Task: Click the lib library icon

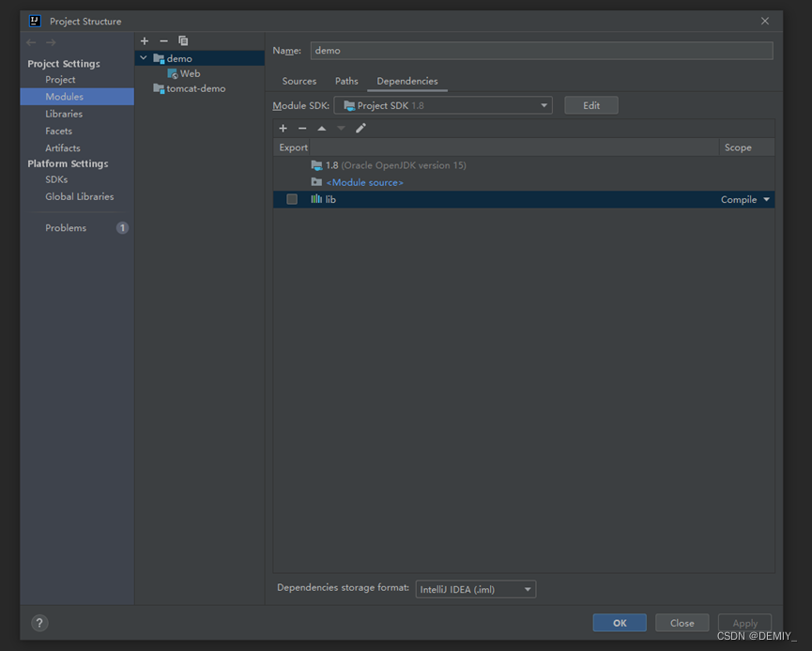Action: 316,199
